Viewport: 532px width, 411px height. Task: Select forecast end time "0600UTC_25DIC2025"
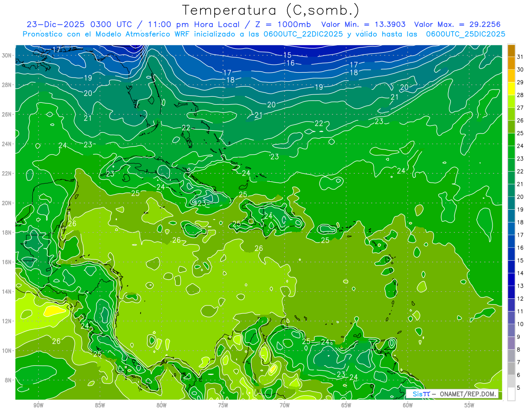[x=465, y=34]
